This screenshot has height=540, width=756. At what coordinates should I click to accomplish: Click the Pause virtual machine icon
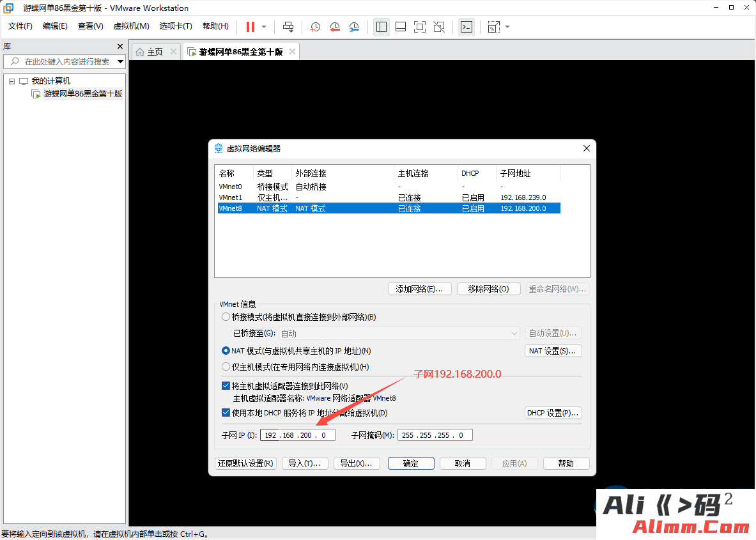[x=251, y=27]
